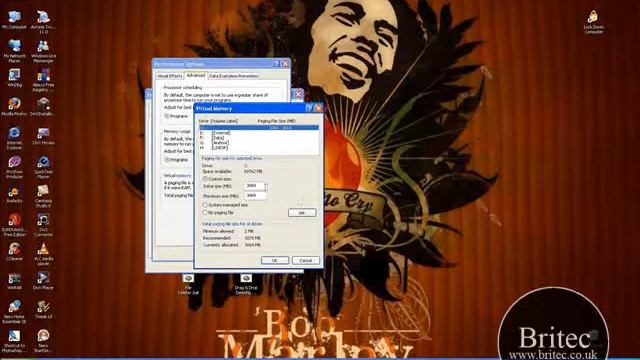This screenshot has width=640, height=360.
Task: Open Nero Home Essentials SE shortcut
Action: coord(14,312)
